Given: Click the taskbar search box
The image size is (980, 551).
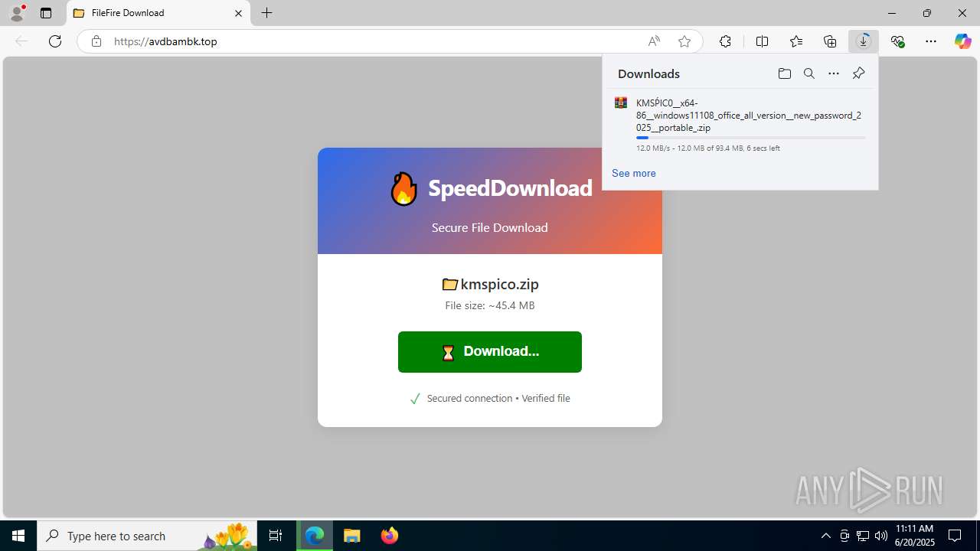Looking at the screenshot, I should 148,536.
